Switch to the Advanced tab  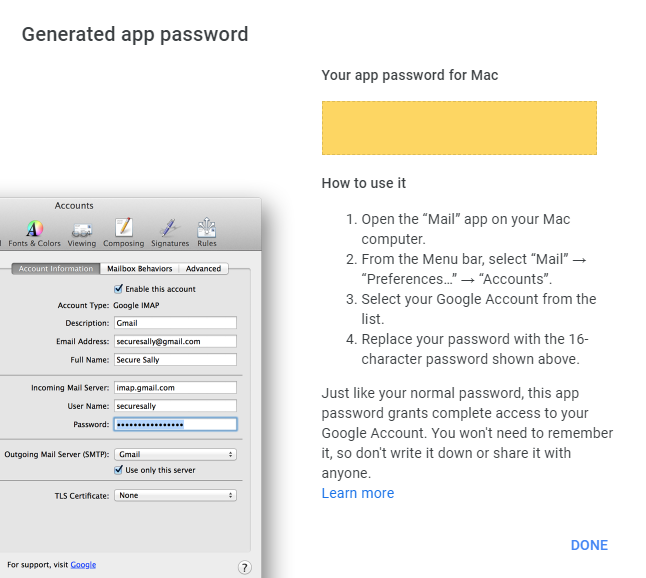203,269
